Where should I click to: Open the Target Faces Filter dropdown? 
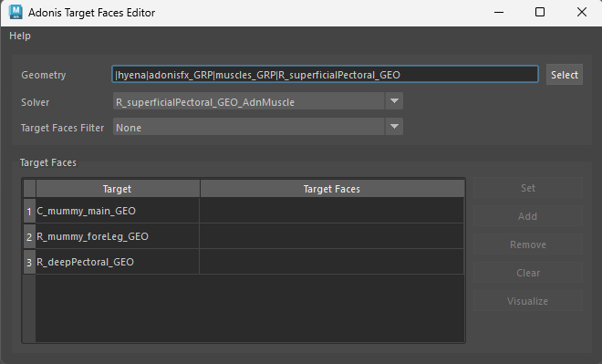pyautogui.click(x=257, y=127)
